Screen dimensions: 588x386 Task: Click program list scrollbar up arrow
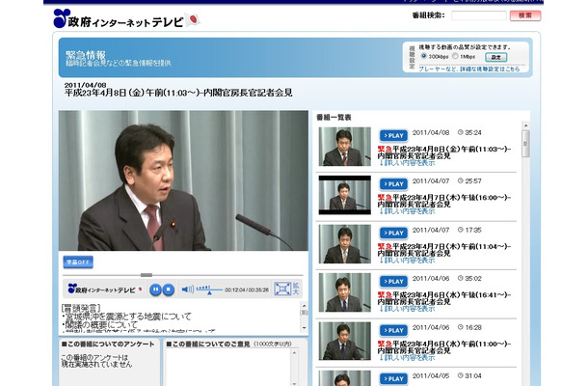pos(525,125)
